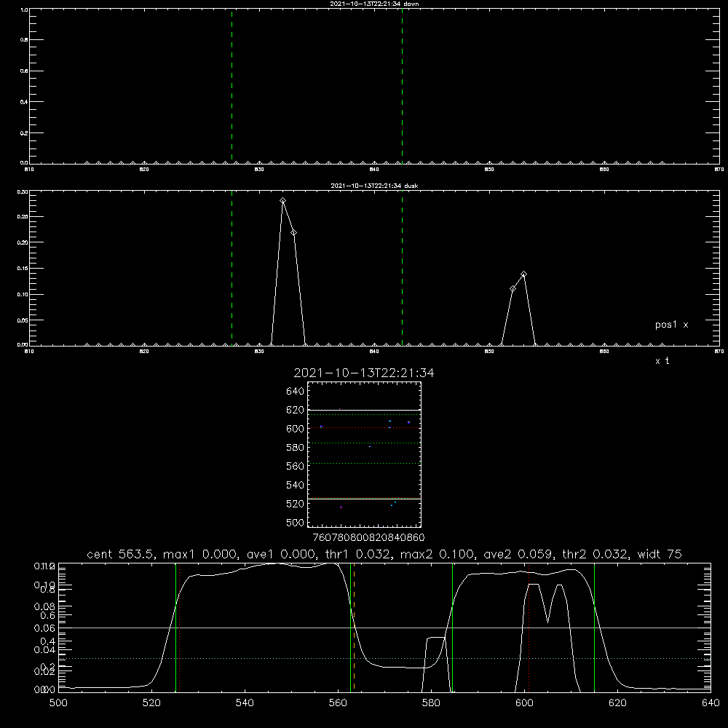Click the 'ave2 0.059' value in bottom plot header
Screen dimensions: 728x728
click(x=519, y=554)
